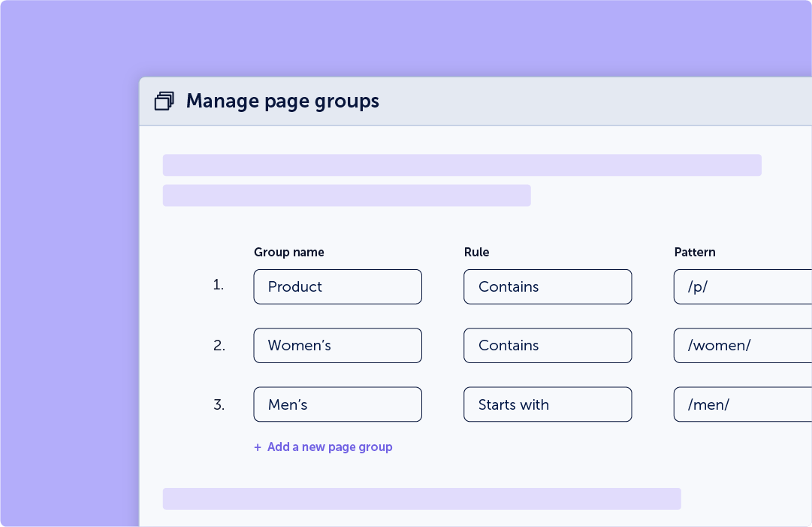Click the Rule column header

(x=476, y=252)
